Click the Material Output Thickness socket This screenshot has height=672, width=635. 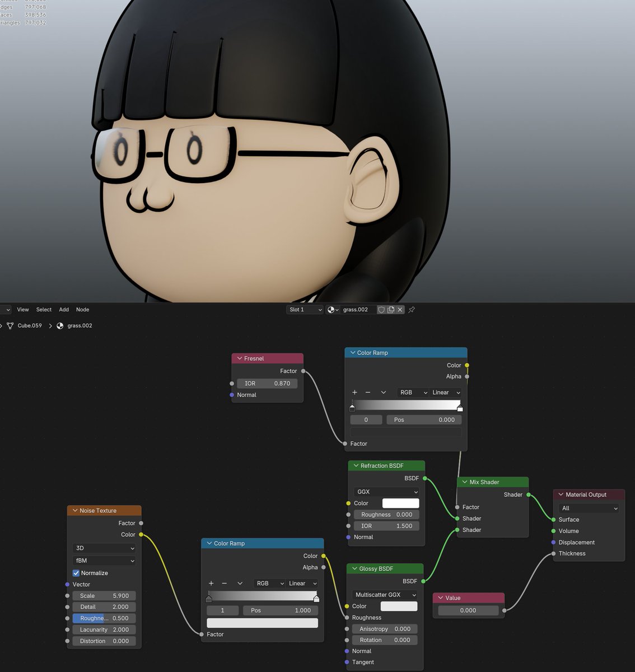point(554,553)
